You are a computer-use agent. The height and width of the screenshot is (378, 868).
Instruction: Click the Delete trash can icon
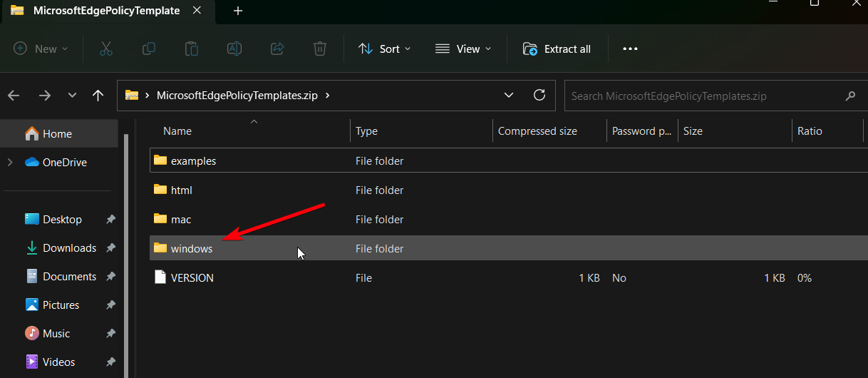point(320,48)
